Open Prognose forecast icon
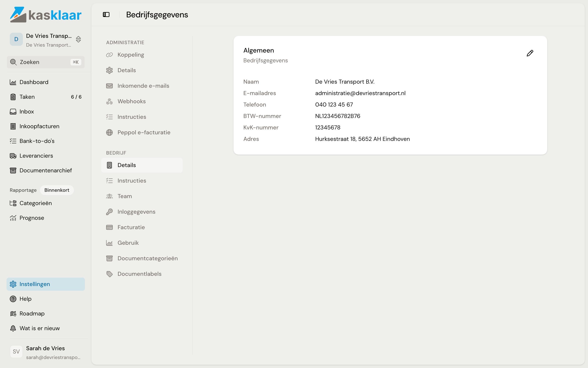 tap(13, 218)
